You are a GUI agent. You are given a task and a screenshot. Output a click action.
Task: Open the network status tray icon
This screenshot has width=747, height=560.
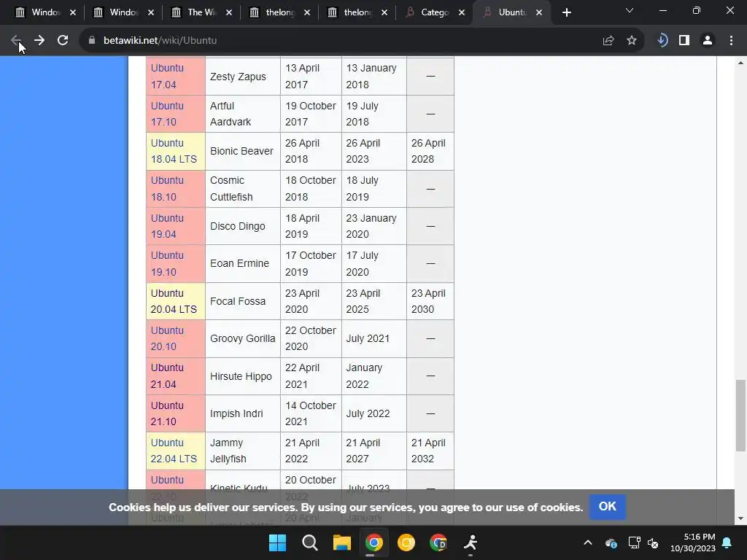coord(634,542)
